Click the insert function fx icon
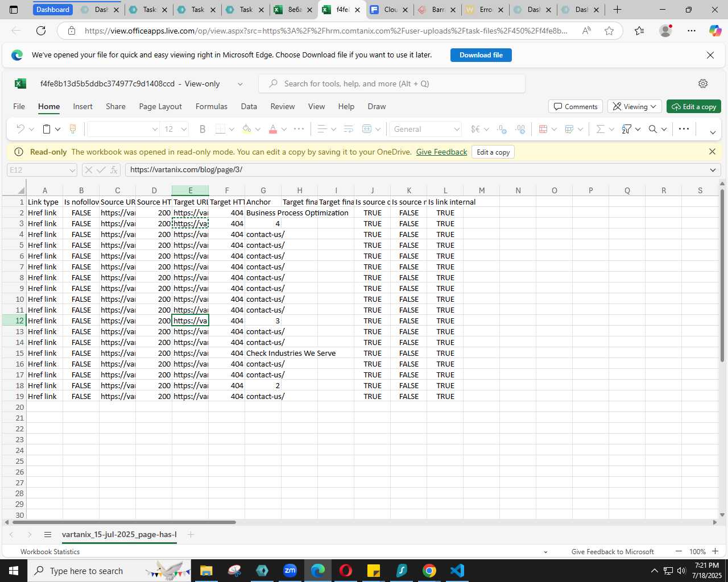Image resolution: width=728 pixels, height=582 pixels. 114,170
